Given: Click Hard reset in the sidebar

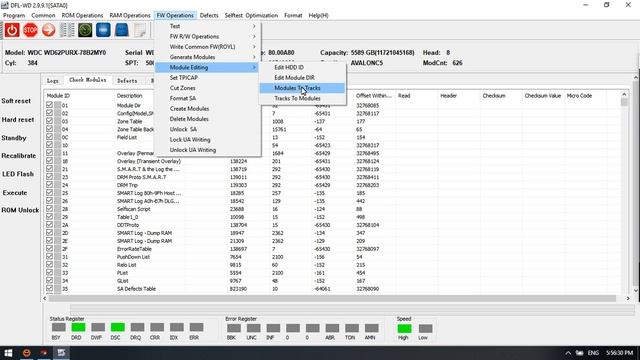Looking at the screenshot, I should pos(18,120).
